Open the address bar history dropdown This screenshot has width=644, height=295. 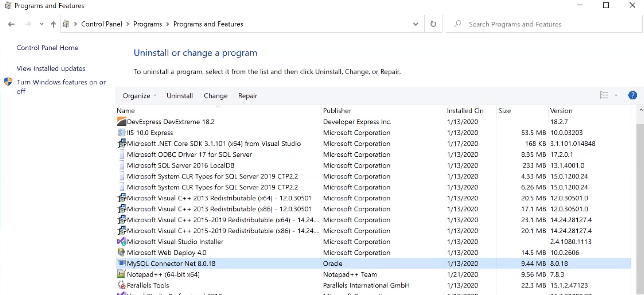(x=416, y=24)
